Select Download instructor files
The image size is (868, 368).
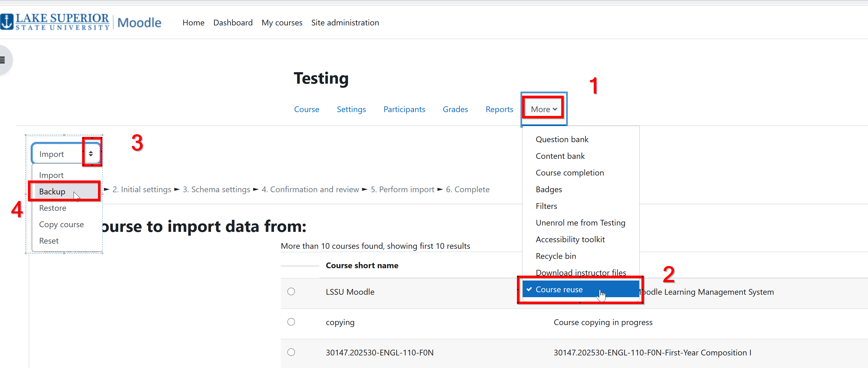click(x=581, y=272)
